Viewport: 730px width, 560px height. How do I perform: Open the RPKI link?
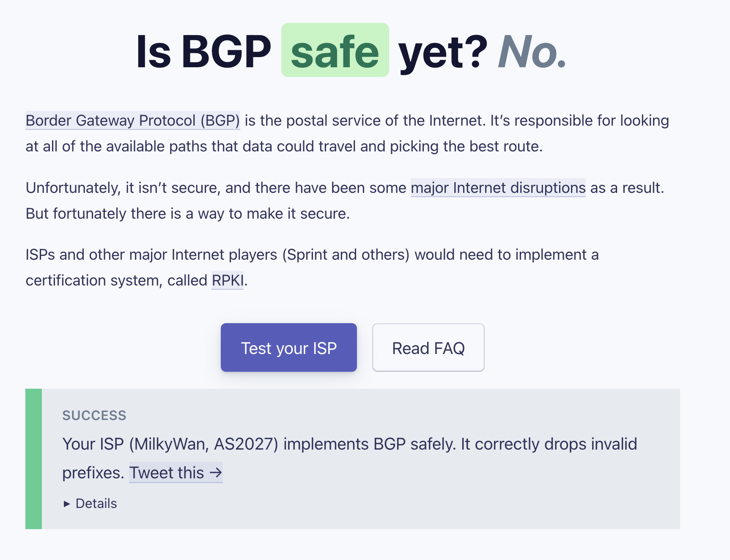click(x=228, y=280)
